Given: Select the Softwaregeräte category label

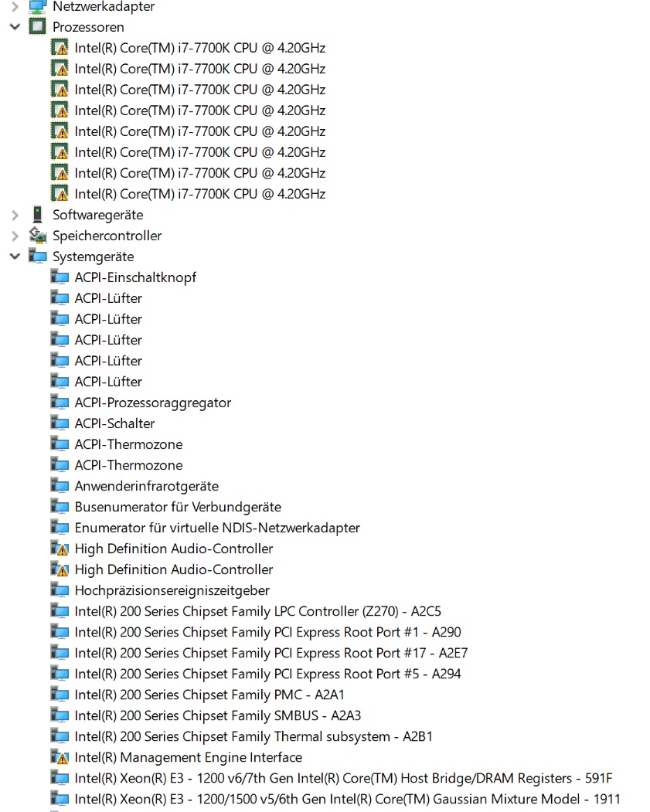Looking at the screenshot, I should tap(98, 215).
